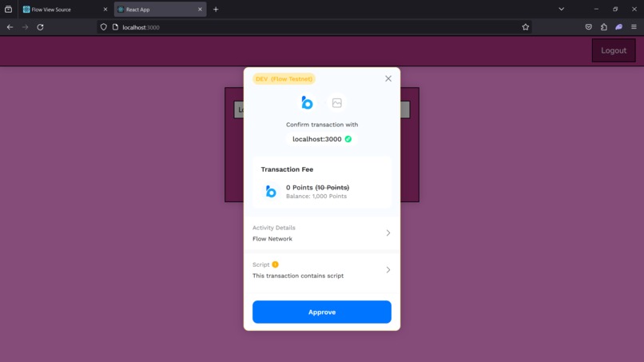Go forward to next page

(x=25, y=27)
